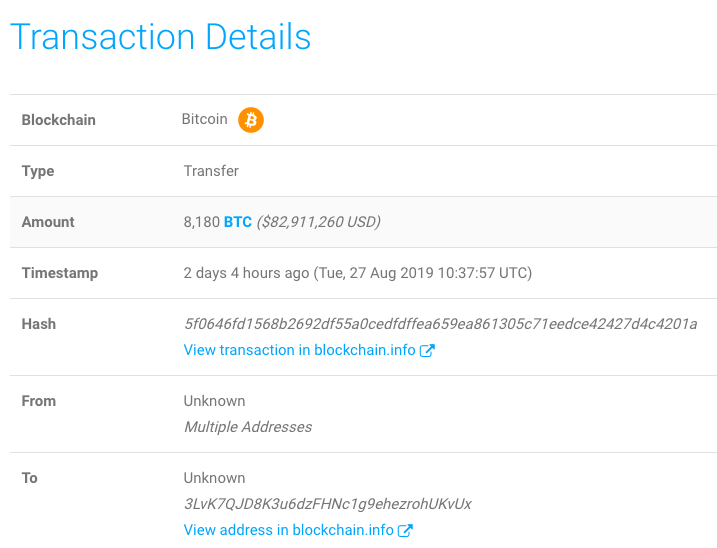Click Multiple Addresses under From
Viewport: 717px width, 548px height.
point(248,427)
